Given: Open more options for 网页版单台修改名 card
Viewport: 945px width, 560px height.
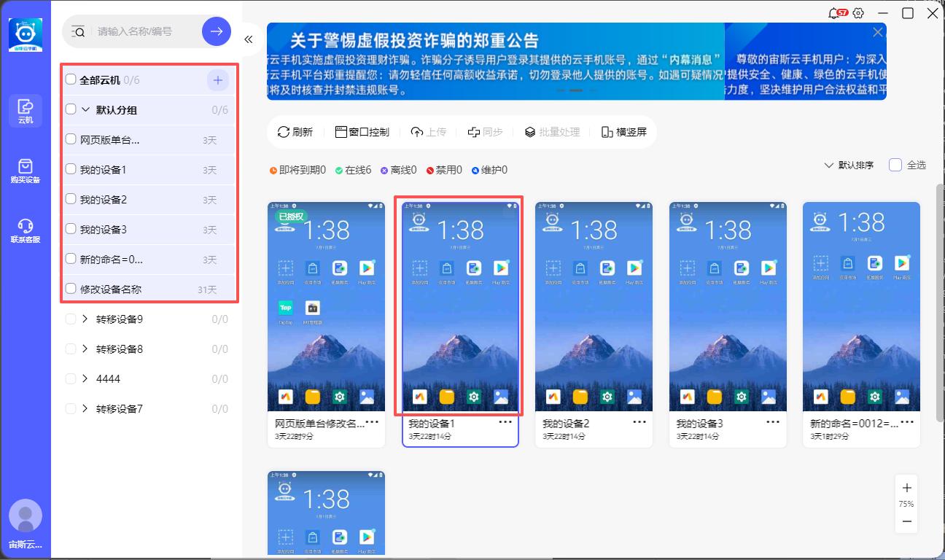Looking at the screenshot, I should coord(372,422).
